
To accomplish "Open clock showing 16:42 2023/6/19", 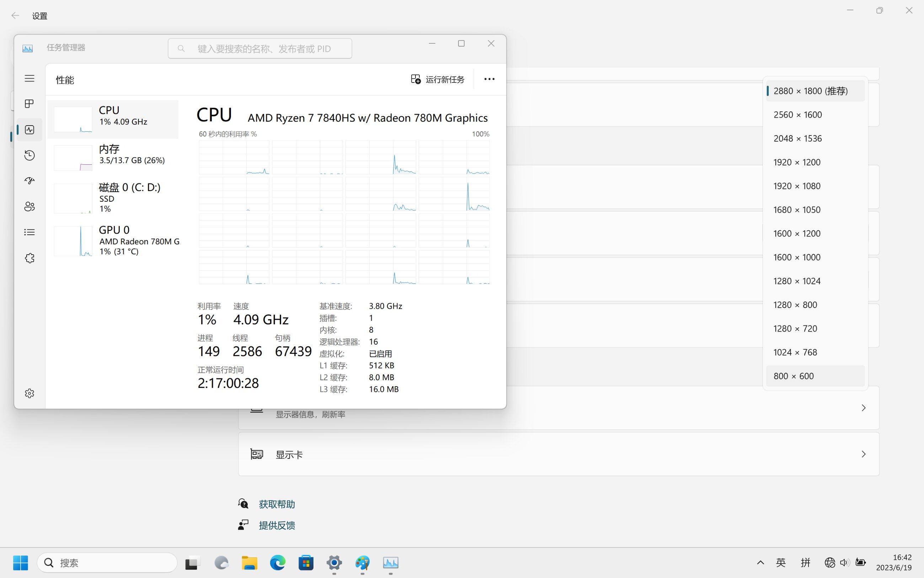I will coord(894,562).
